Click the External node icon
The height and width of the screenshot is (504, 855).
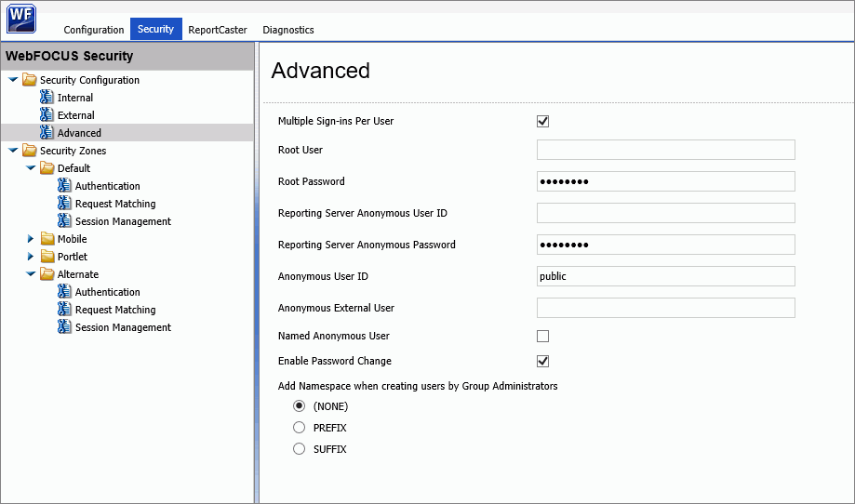click(x=47, y=115)
